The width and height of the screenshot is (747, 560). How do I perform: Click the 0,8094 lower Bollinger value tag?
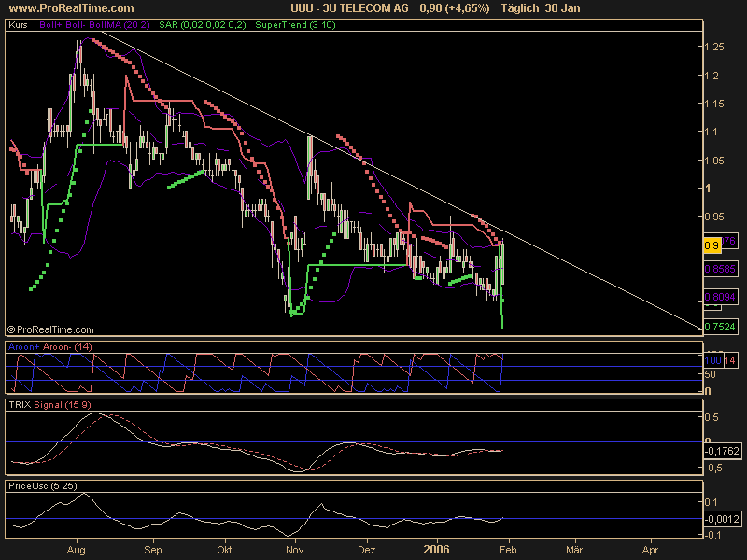[720, 297]
